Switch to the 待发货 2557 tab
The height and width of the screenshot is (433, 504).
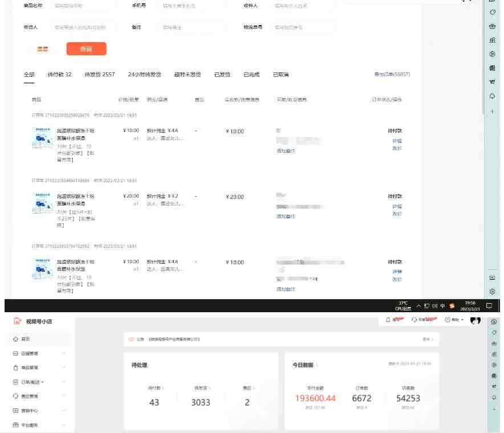pos(100,75)
